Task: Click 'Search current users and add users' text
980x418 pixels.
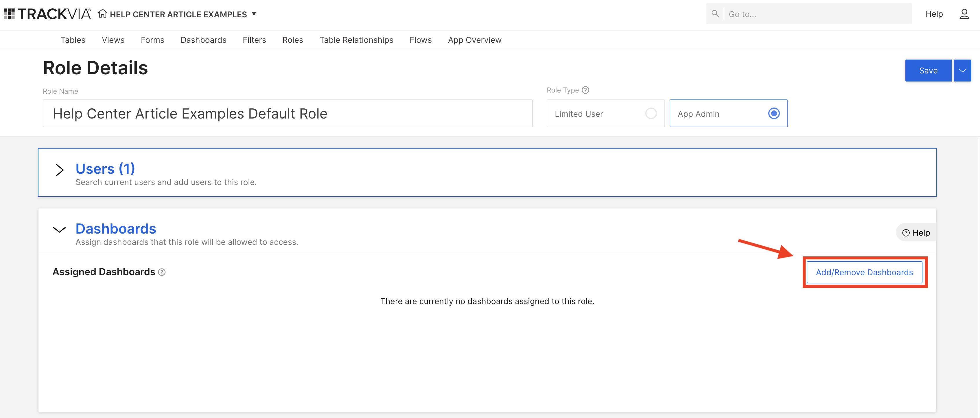Action: [166, 182]
